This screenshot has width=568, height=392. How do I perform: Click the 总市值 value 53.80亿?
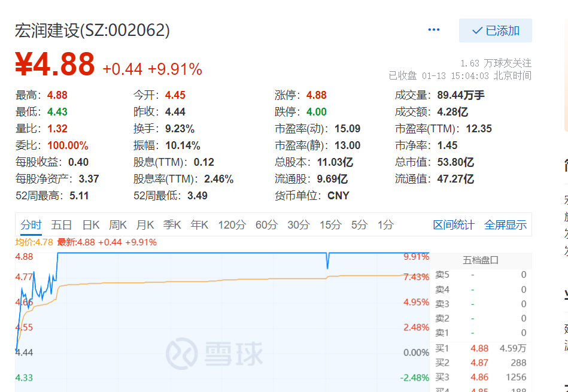click(455, 162)
